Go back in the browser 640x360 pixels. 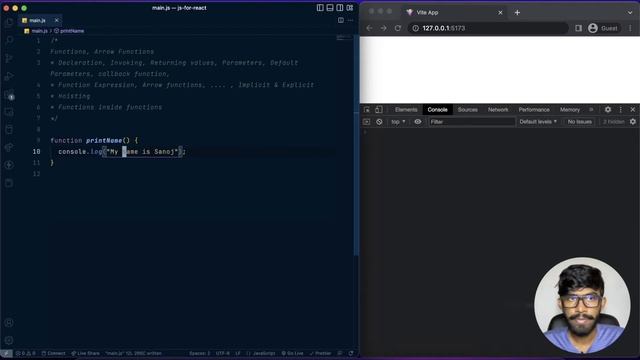coord(369,28)
